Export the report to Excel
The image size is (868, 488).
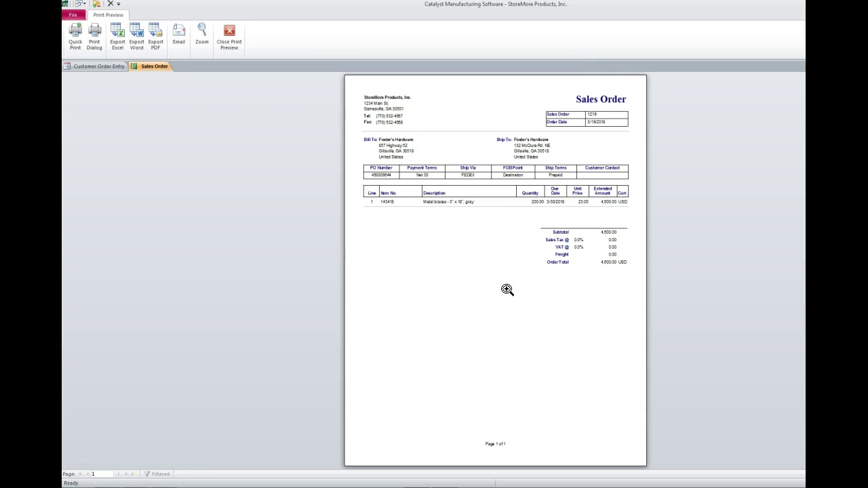[117, 37]
